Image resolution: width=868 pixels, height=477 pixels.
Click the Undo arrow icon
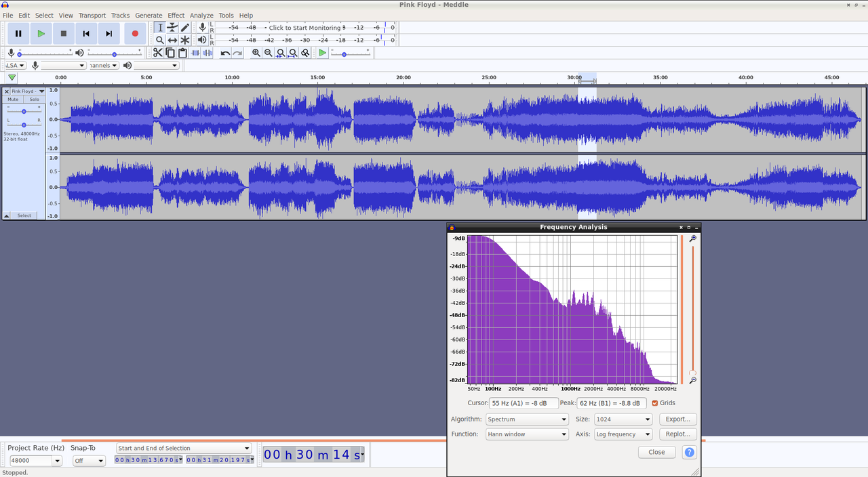225,53
